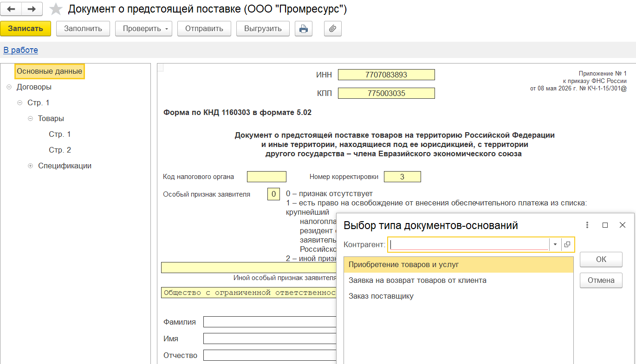Add document to favorites with star icon

(56, 9)
